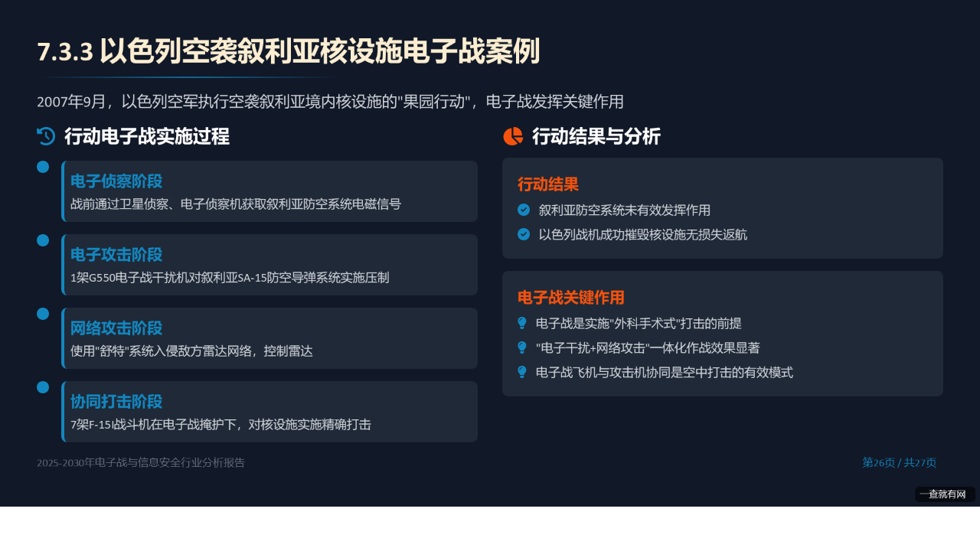Click the 电子侦察阶段 card heading

[x=116, y=181]
